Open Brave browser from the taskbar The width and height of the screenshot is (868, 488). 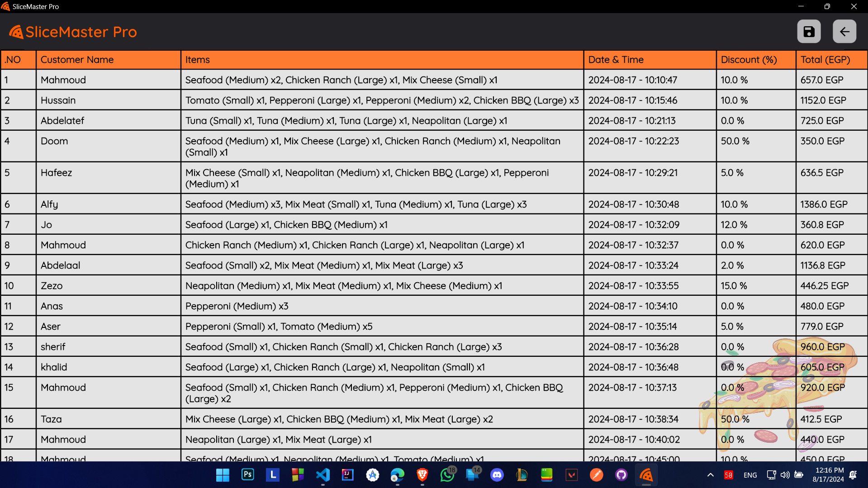(x=422, y=475)
